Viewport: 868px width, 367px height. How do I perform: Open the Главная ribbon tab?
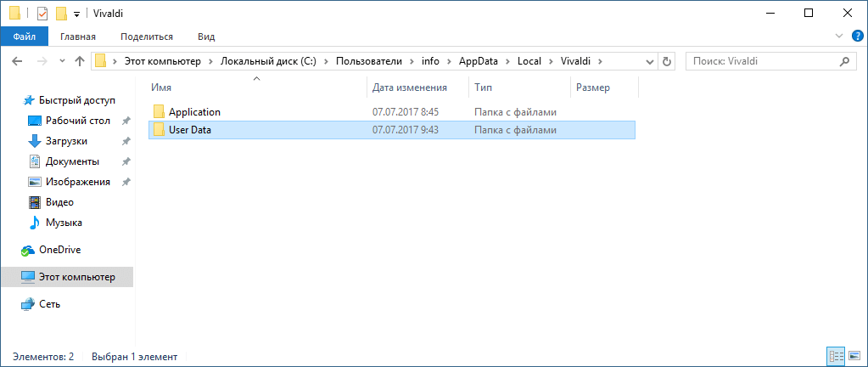pos(78,37)
